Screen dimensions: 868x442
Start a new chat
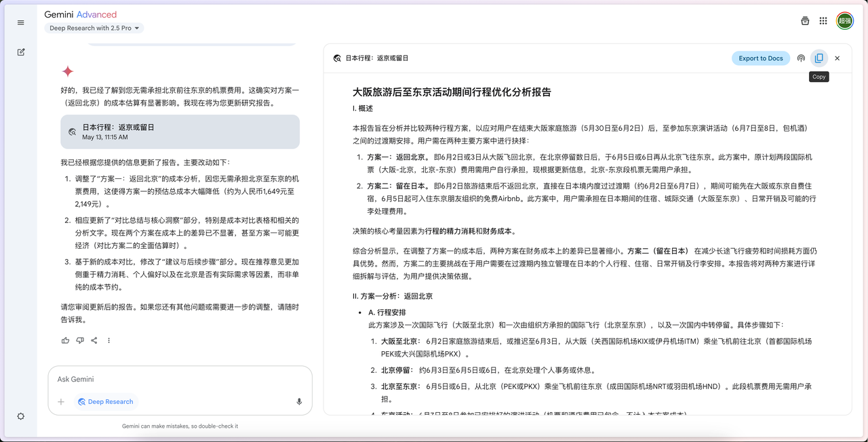[x=20, y=52]
